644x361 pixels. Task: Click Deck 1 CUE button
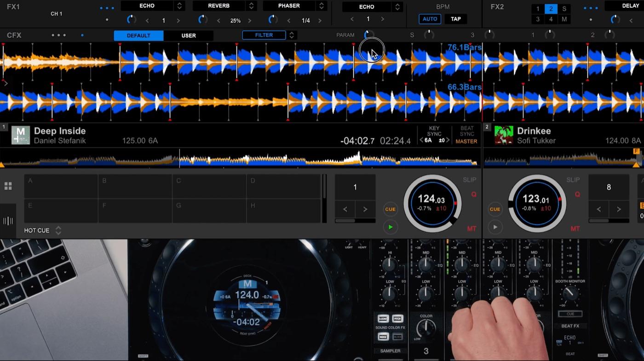tap(390, 209)
